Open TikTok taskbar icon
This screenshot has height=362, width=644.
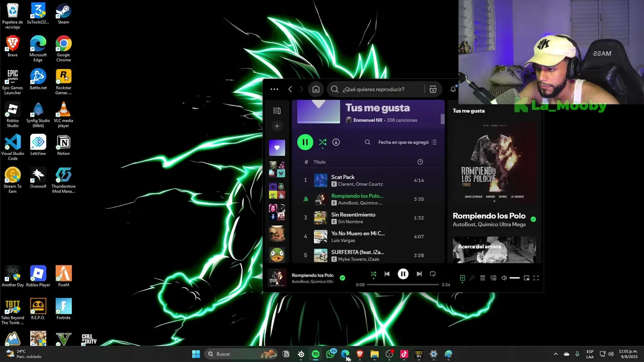click(404, 354)
